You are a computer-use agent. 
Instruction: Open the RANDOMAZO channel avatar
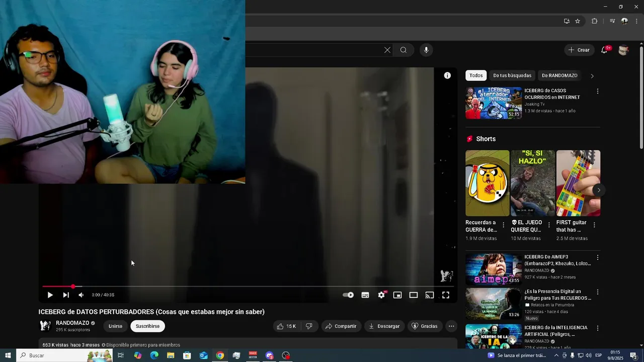tap(45, 326)
